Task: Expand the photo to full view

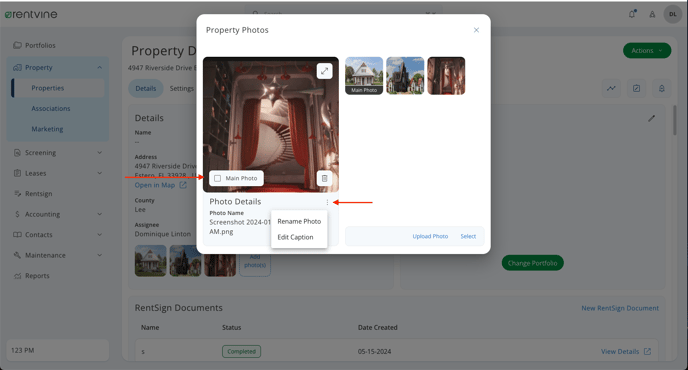Action: tap(324, 71)
